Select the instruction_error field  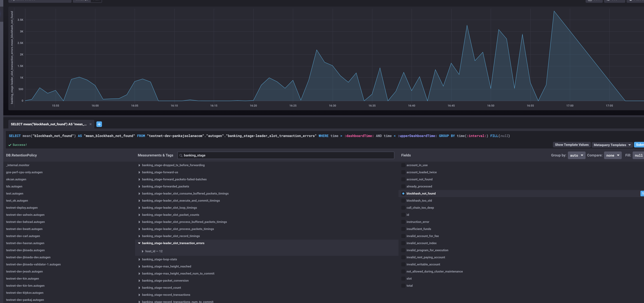403,222
